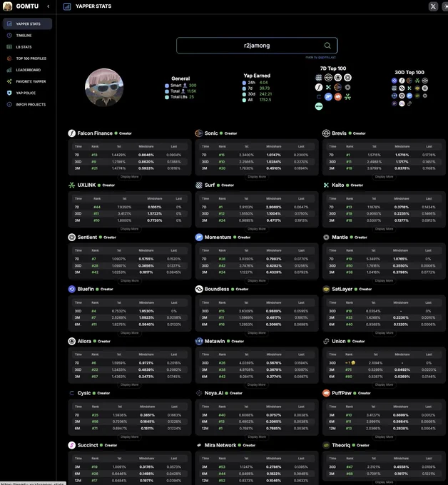The width and height of the screenshot is (448, 485).
Task: Click the Gomtu logo icon
Action: [7, 6]
